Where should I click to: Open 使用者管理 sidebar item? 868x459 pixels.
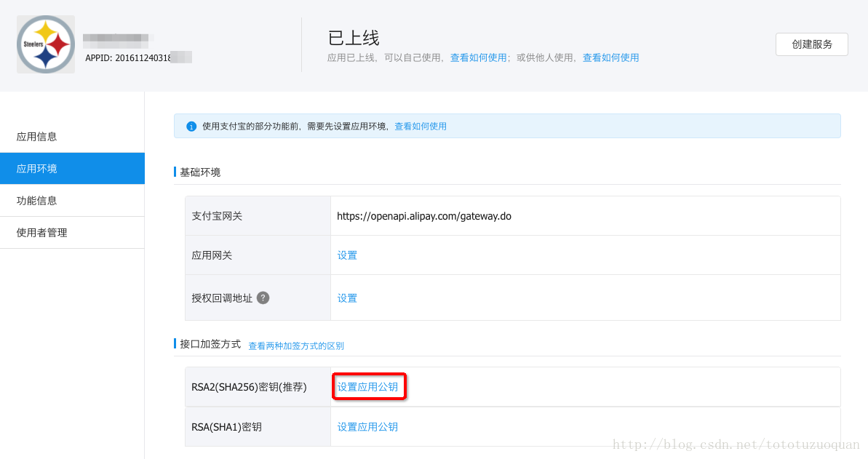pyautogui.click(x=41, y=233)
